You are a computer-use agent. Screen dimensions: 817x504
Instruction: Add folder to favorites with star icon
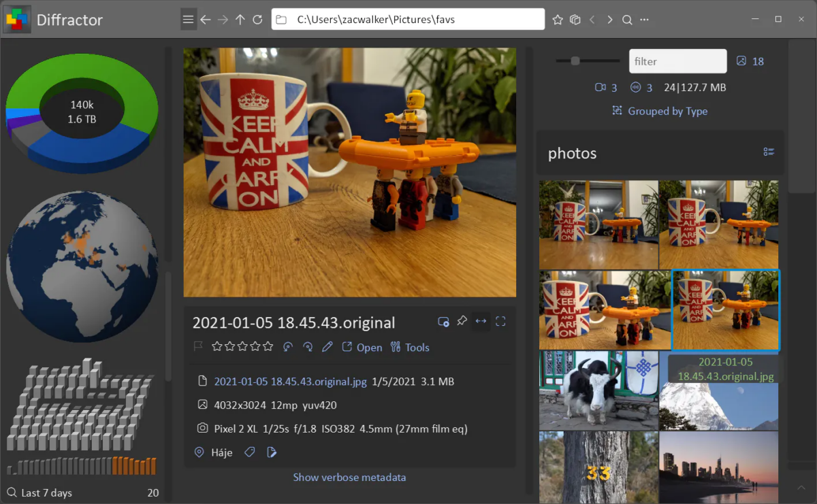pyautogui.click(x=558, y=20)
